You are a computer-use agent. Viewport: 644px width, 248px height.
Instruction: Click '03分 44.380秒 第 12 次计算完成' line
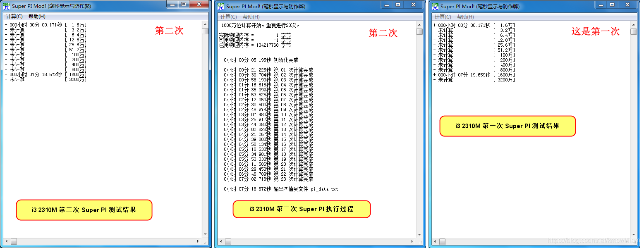[x=268, y=125]
